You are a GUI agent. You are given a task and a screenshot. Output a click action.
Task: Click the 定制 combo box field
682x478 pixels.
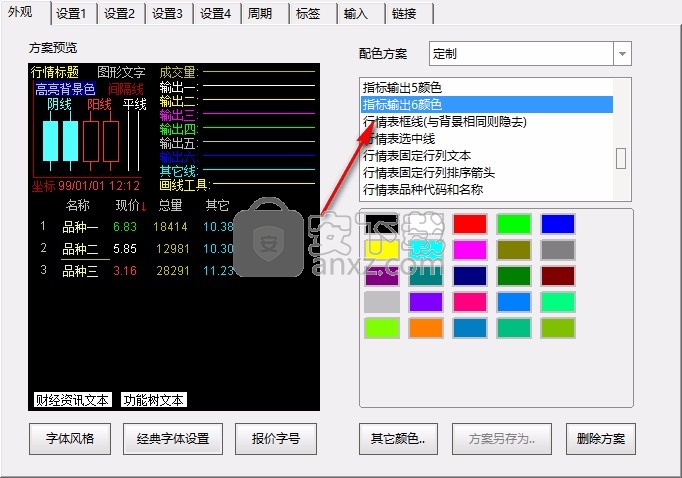pos(521,53)
